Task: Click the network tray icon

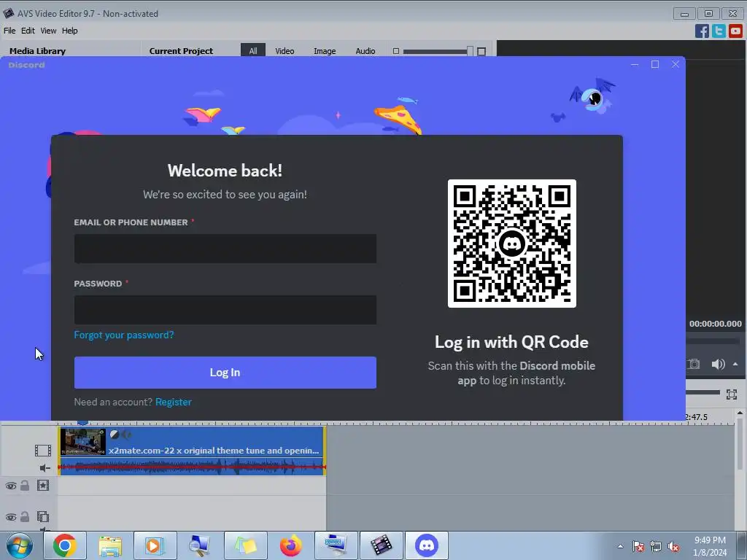Action: [x=656, y=546]
